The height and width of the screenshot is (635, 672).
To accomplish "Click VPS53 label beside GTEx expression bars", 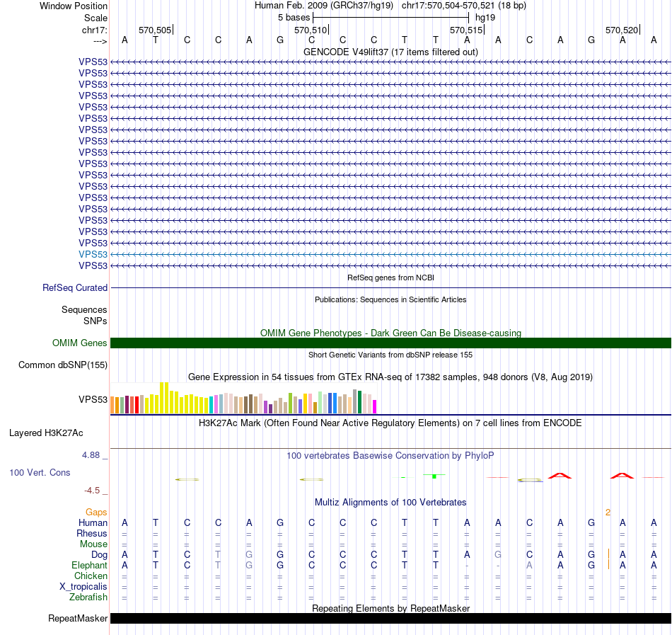I will coord(93,399).
